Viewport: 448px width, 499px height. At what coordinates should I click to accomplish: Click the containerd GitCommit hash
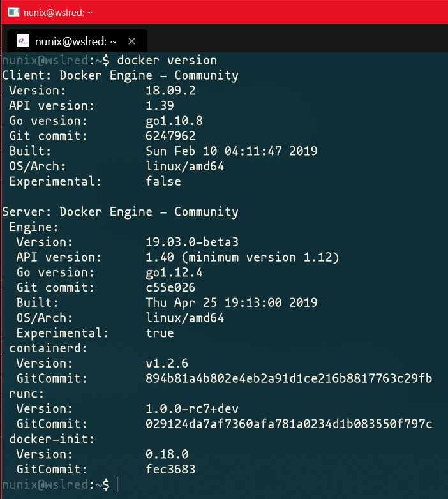tap(288, 378)
